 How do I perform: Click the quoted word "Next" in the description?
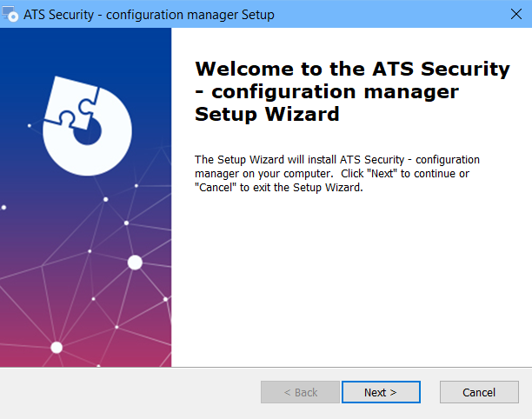382,174
